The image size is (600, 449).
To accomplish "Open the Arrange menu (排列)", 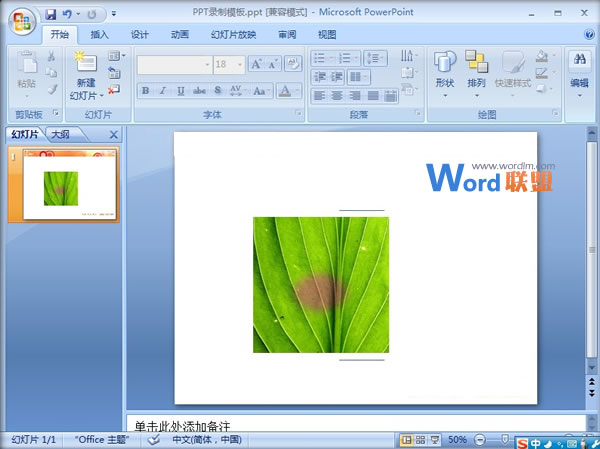I will click(x=476, y=74).
